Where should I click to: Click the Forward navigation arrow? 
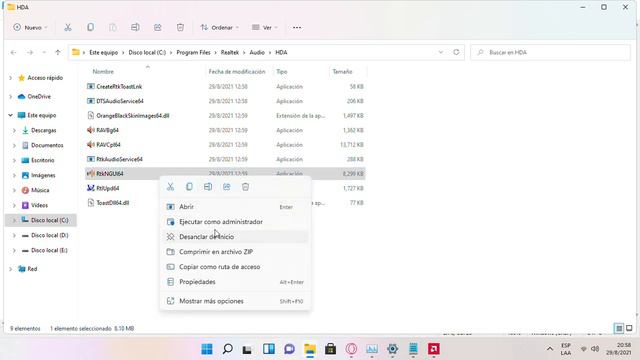pos(30,52)
